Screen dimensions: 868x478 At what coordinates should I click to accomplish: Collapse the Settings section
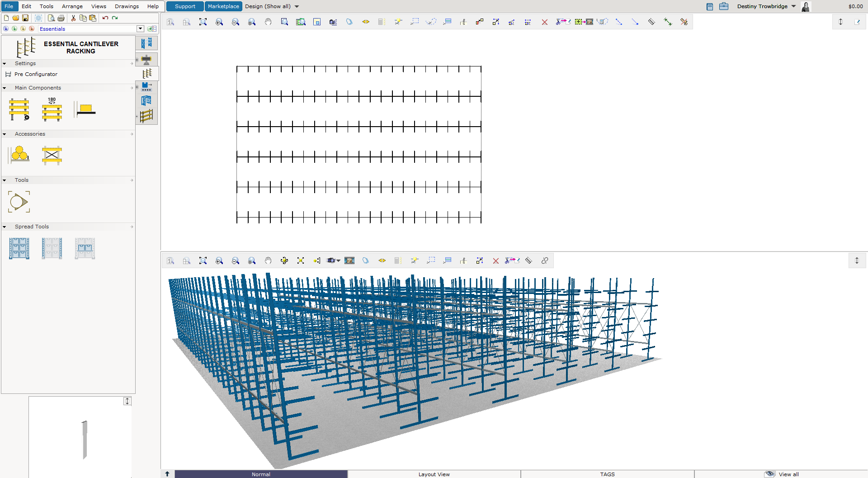tap(5, 63)
